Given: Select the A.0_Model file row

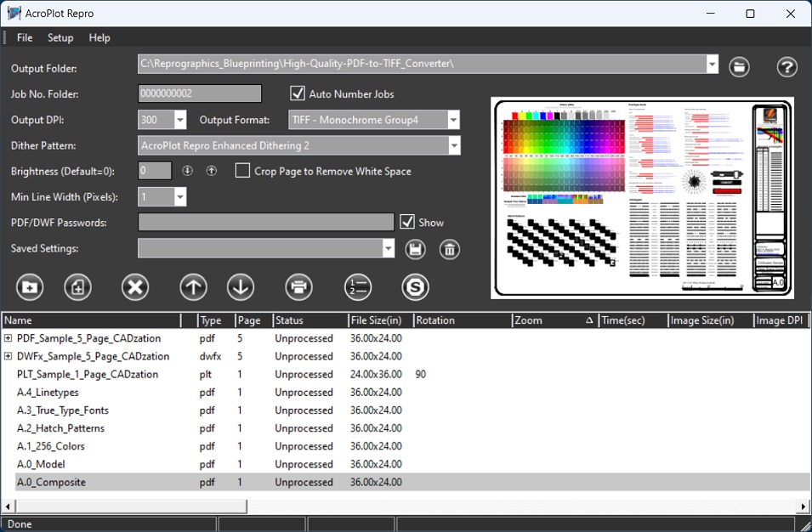Looking at the screenshot, I should coord(406,464).
